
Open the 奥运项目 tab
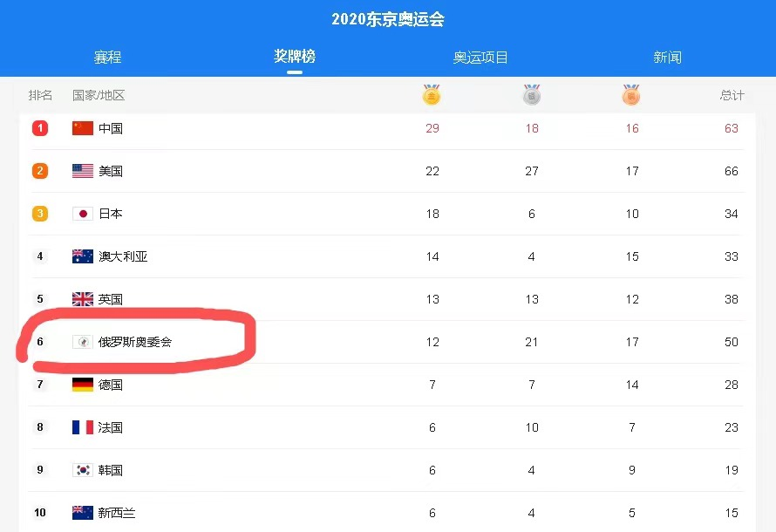tap(480, 58)
